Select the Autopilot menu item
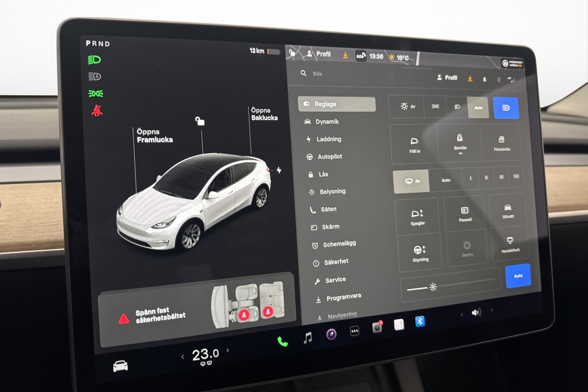The width and height of the screenshot is (588, 392). coord(330,157)
